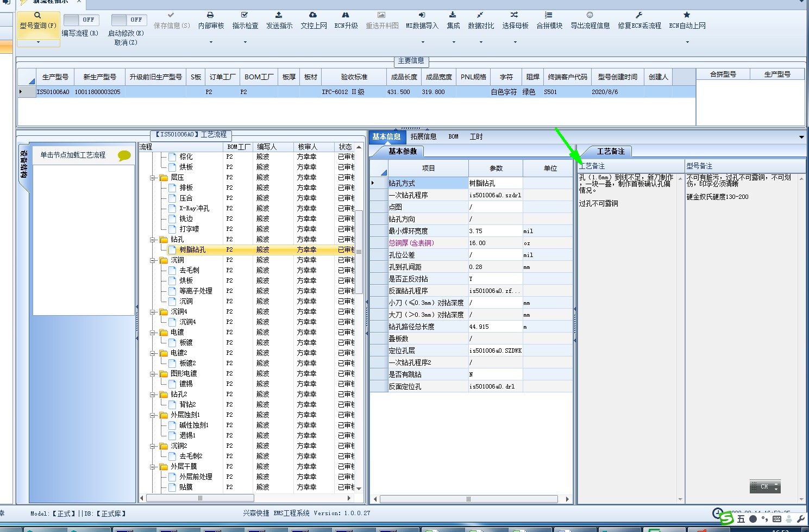
Task: Click the yellow speech bubble icon
Action: pos(124,156)
